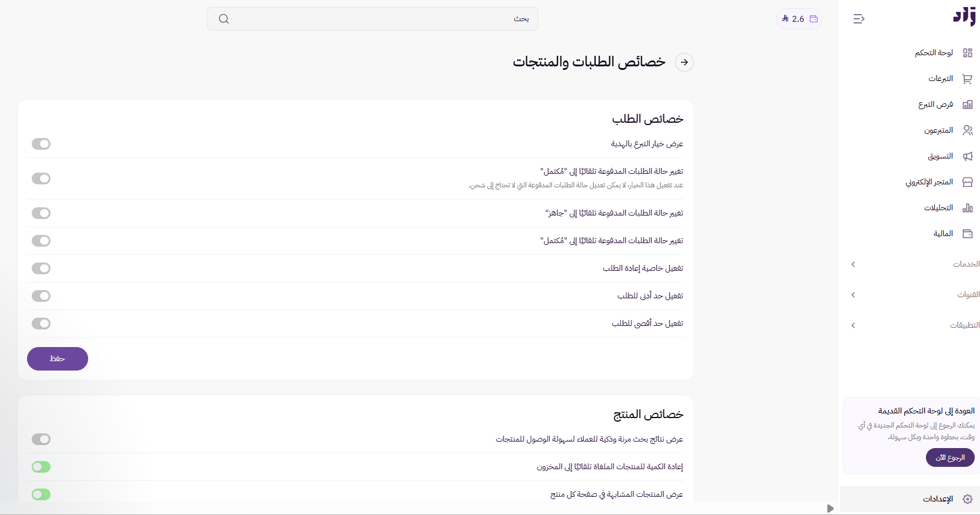This screenshot has height=515, width=980.
Task: Toggle تفعيل خاصية إعادة الطلب switch
Action: tap(41, 268)
